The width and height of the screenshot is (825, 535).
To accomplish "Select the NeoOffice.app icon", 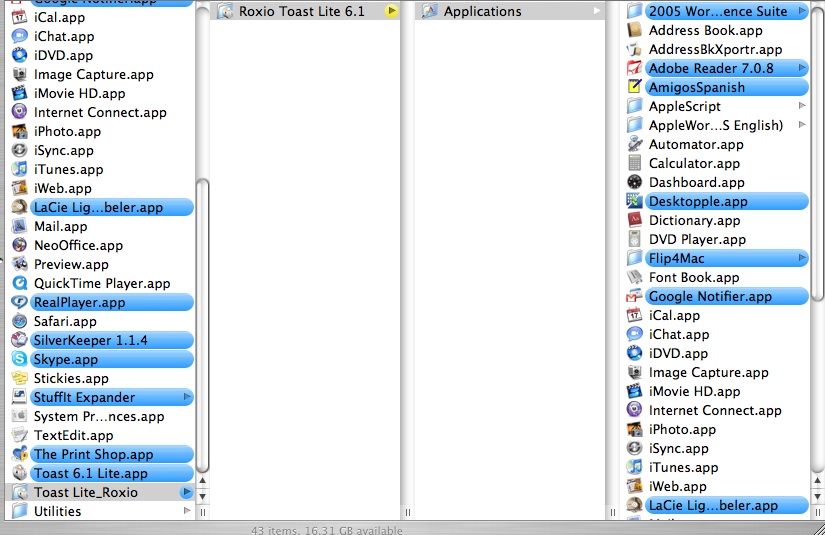I will coord(19,245).
